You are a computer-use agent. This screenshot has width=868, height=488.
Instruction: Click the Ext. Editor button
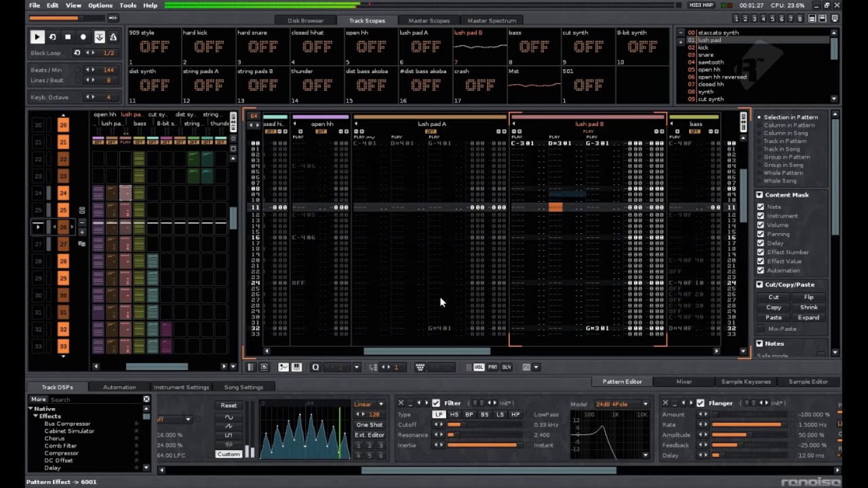[x=369, y=435]
